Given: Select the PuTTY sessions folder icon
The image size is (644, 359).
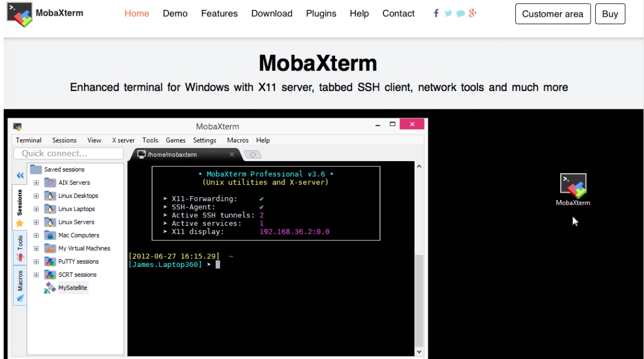Looking at the screenshot, I should (50, 261).
